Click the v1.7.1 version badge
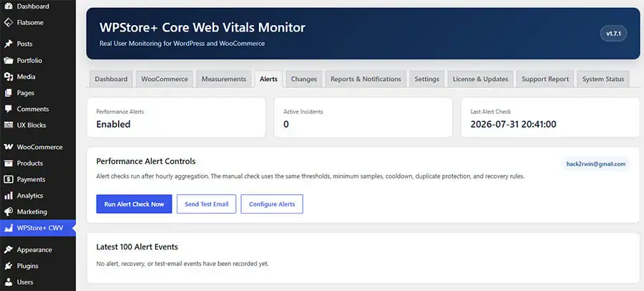Image resolution: width=644 pixels, height=291 pixels. [x=614, y=34]
